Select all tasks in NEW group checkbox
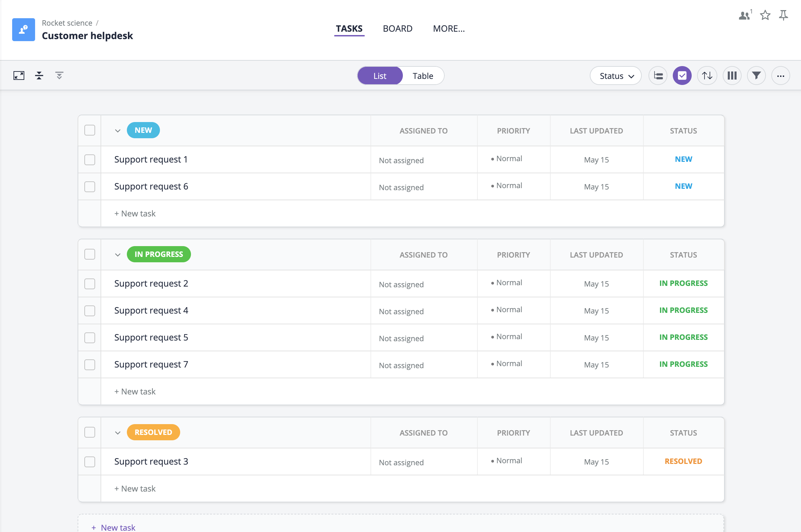The image size is (801, 532). click(90, 130)
